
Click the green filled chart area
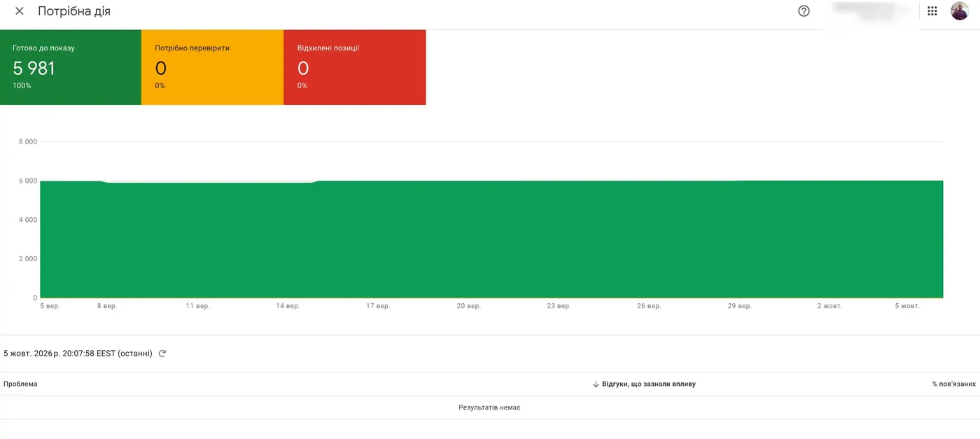[491, 239]
